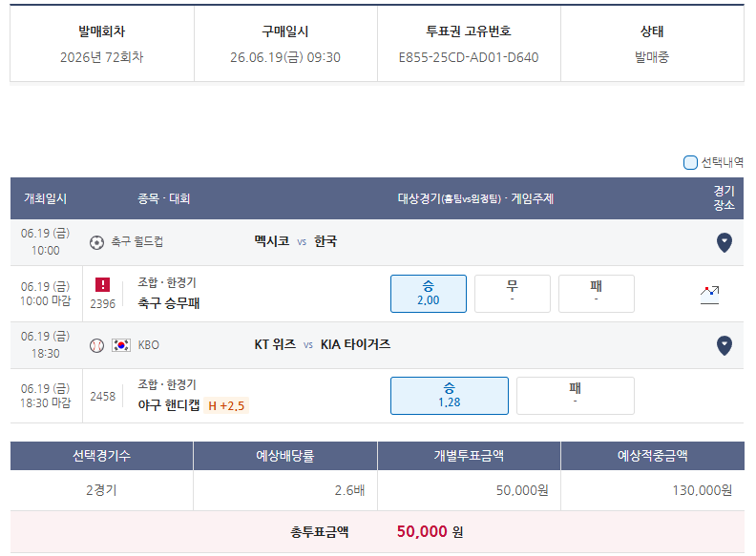Open venue location pin for Mexico vs Korea

tap(724, 242)
